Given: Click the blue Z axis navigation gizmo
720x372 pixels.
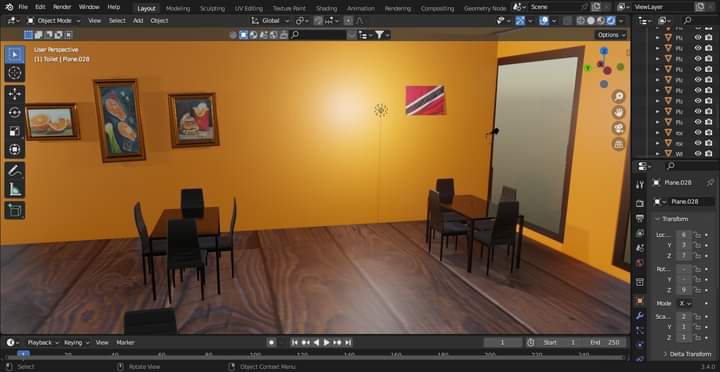Looking at the screenshot, I should [603, 50].
